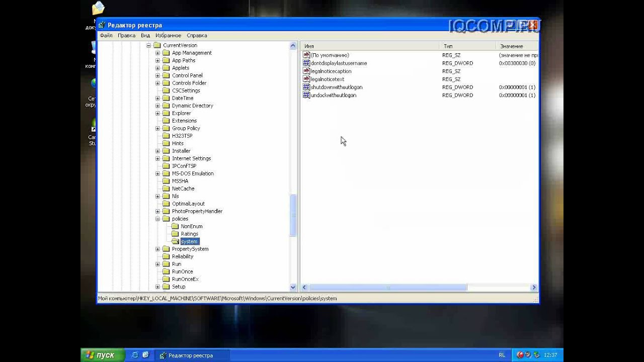Sort values by the Имя column header
644x362 pixels.
pyautogui.click(x=370, y=46)
